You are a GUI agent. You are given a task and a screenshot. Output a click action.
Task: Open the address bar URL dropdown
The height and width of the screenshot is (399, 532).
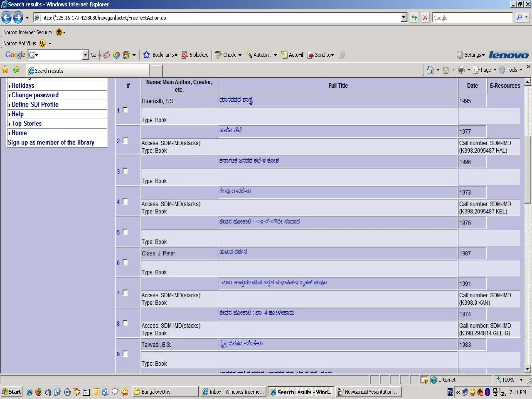coord(403,18)
